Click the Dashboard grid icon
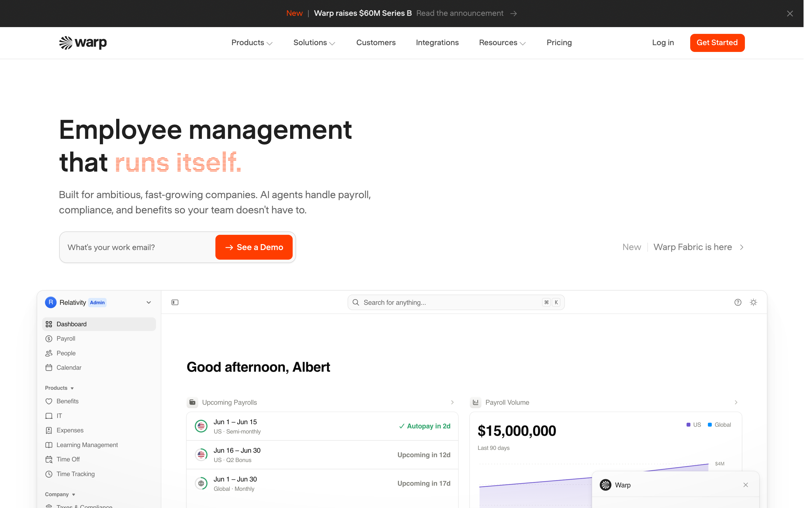Screen dimensions: 812x508 pyautogui.click(x=49, y=324)
